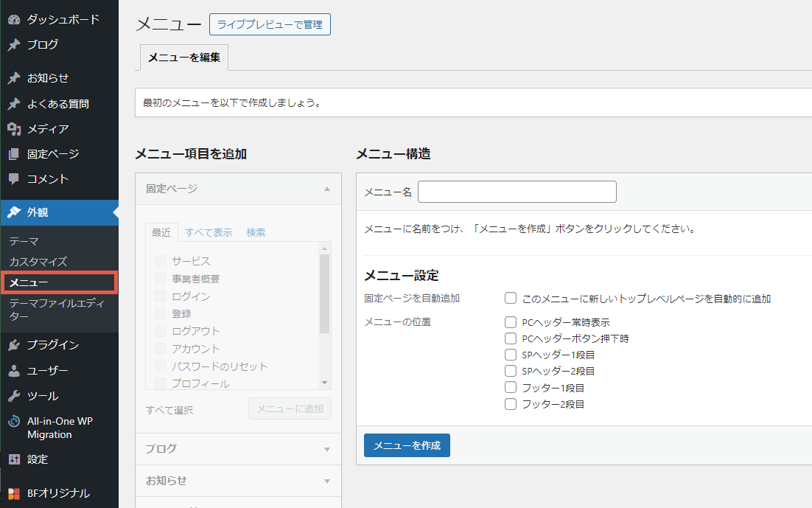
Task: Click the user icon beside ユーザー
Action: [x=14, y=371]
